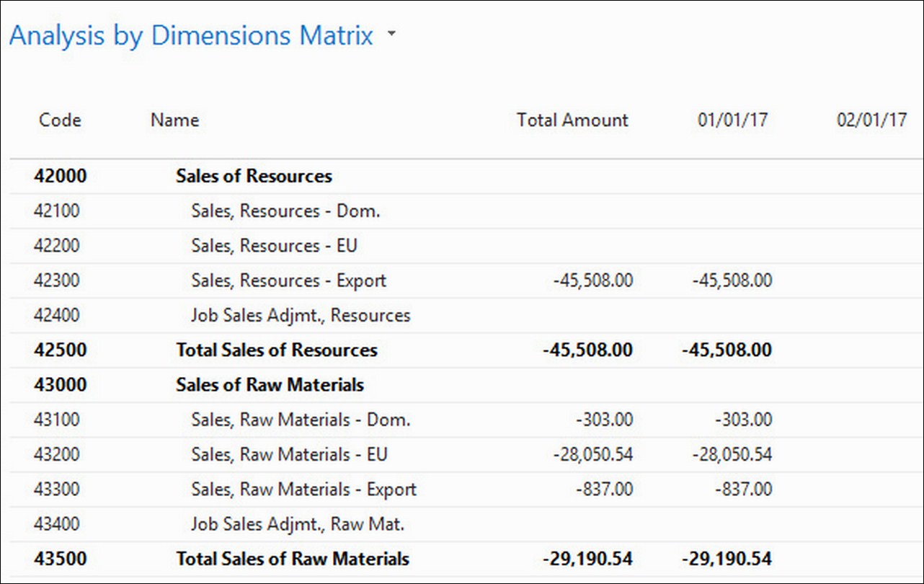
Task: Select Sales, Resources - EU name
Action: click(x=274, y=245)
